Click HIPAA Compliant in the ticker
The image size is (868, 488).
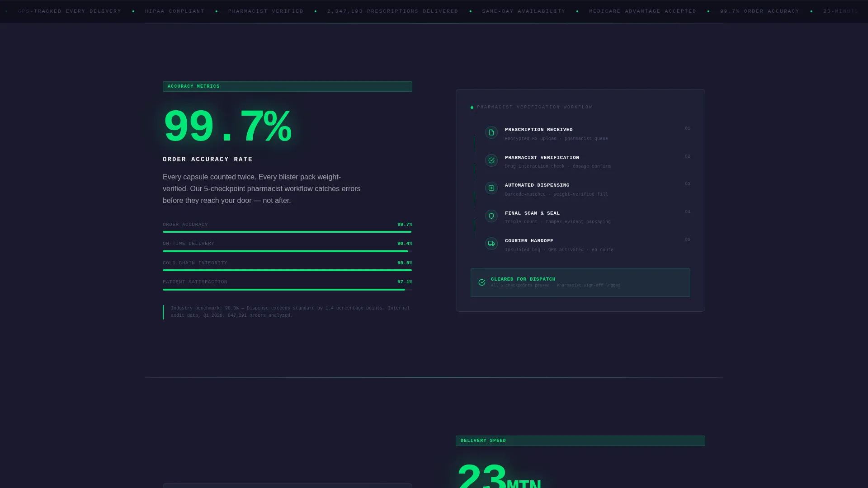175,11
